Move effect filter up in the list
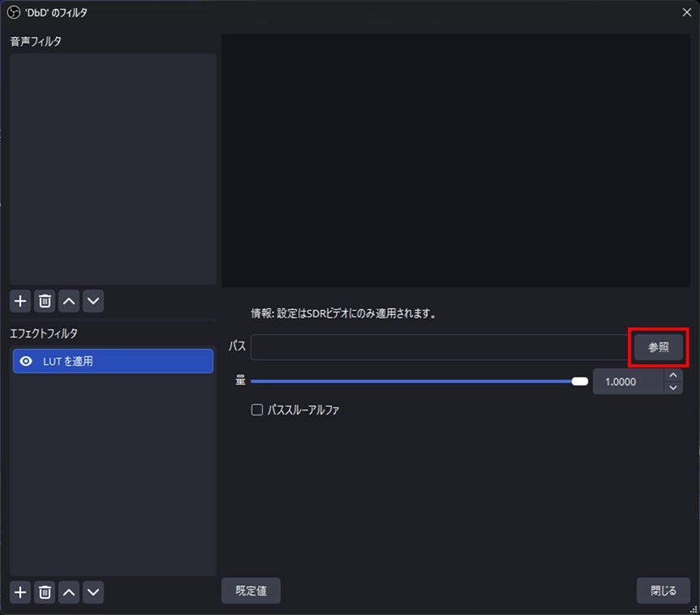700x615 pixels. click(70, 592)
